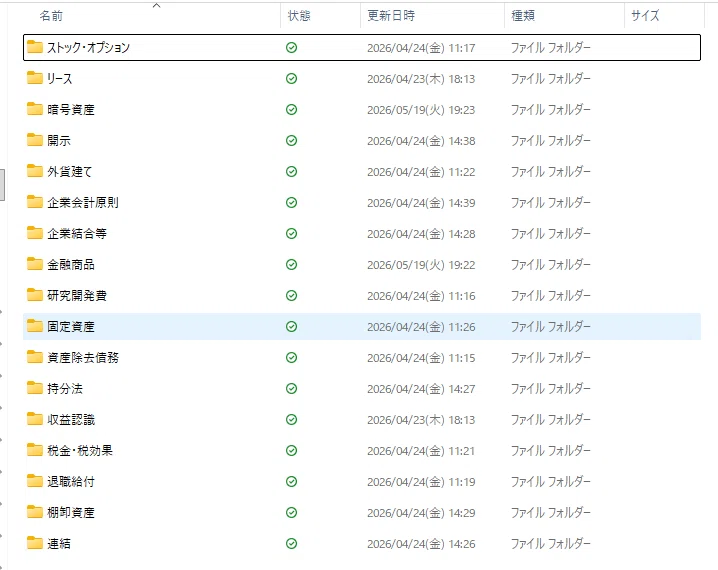Select the 金融商品 folder name
This screenshot has height=570, width=718.
[71, 265]
